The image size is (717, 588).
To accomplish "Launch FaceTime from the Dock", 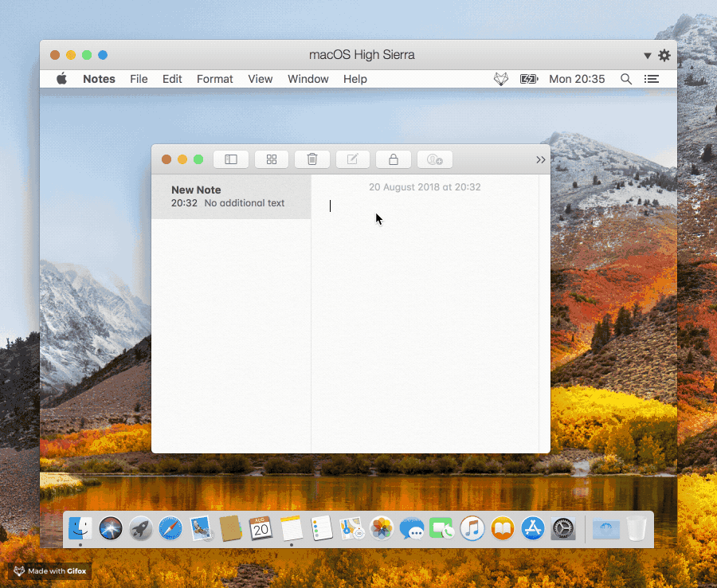I will [441, 528].
